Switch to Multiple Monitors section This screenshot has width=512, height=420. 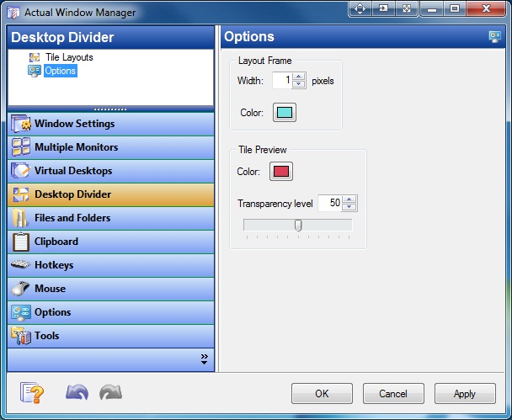[110, 147]
